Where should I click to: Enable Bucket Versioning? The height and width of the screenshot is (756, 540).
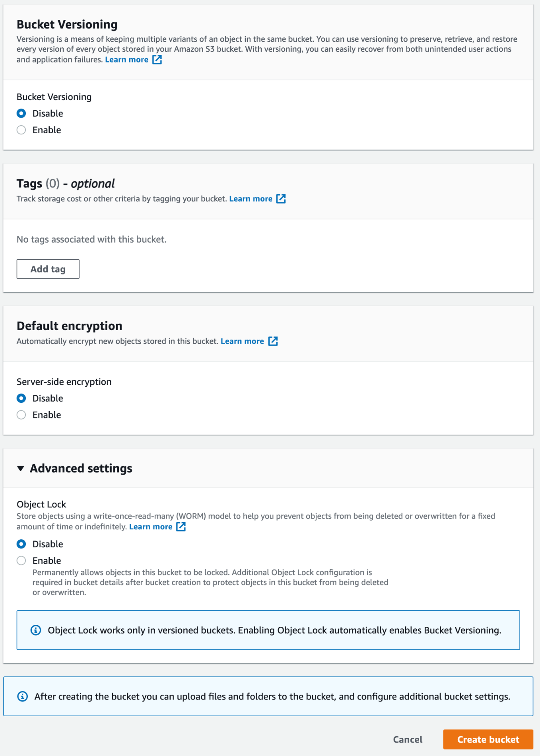click(21, 130)
